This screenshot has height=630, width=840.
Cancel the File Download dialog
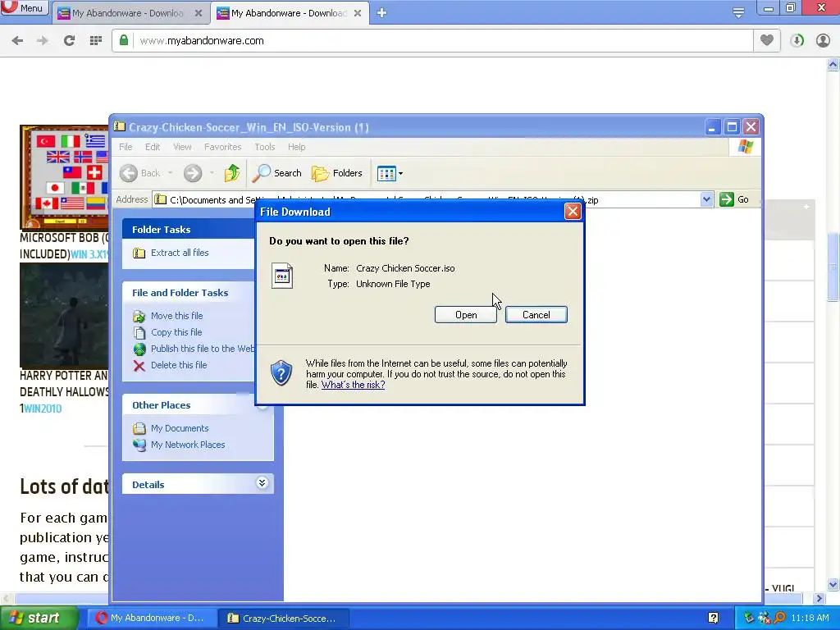pos(536,315)
